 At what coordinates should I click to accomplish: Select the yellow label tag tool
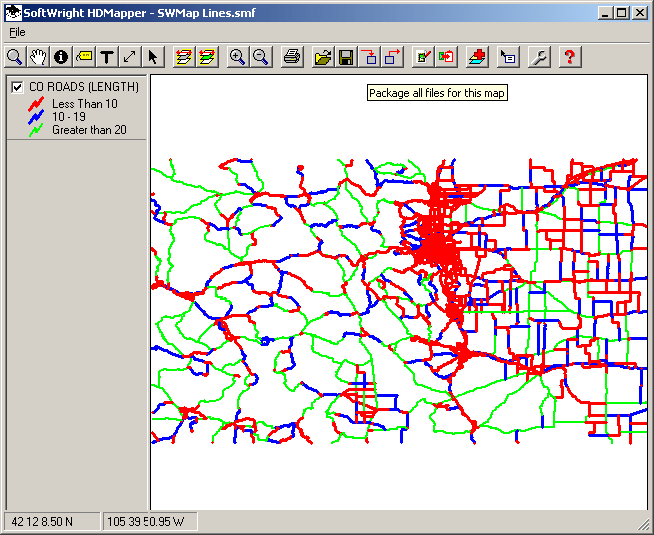pos(84,57)
